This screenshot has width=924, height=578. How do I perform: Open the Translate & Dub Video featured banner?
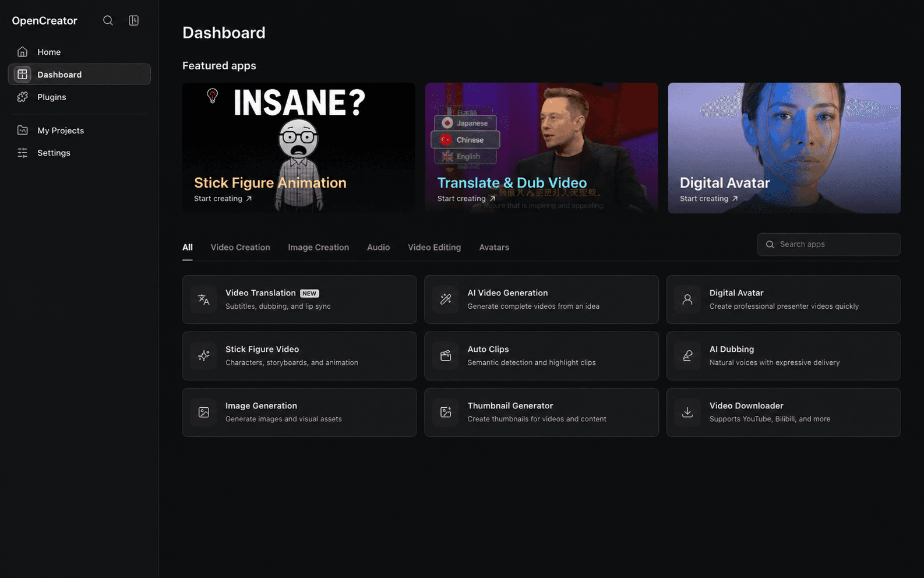click(x=541, y=148)
